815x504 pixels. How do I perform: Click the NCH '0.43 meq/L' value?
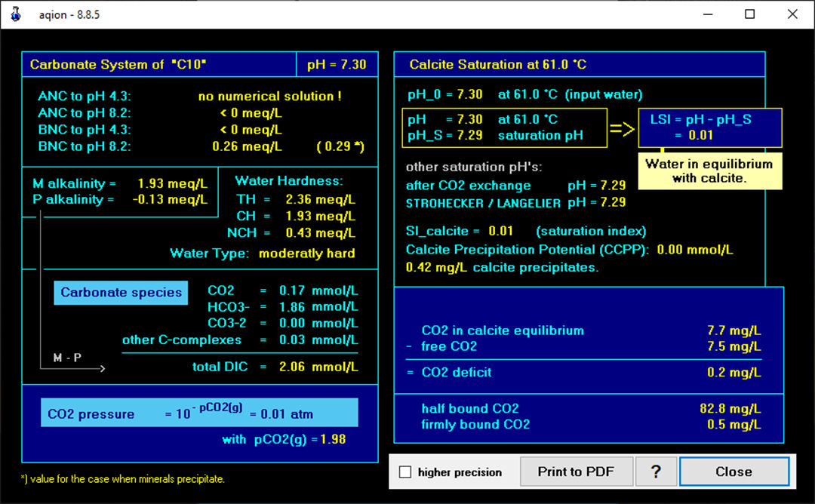(320, 233)
